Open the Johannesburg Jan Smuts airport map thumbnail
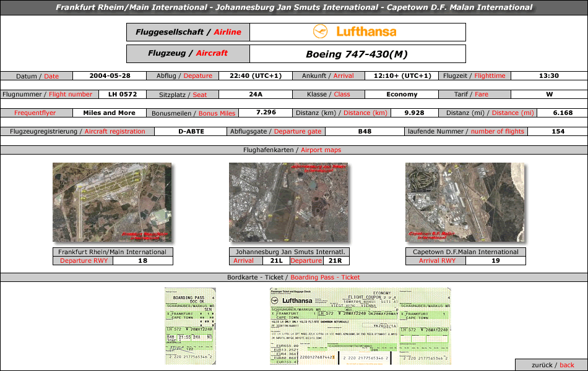The width and height of the screenshot is (588, 371). [288, 202]
